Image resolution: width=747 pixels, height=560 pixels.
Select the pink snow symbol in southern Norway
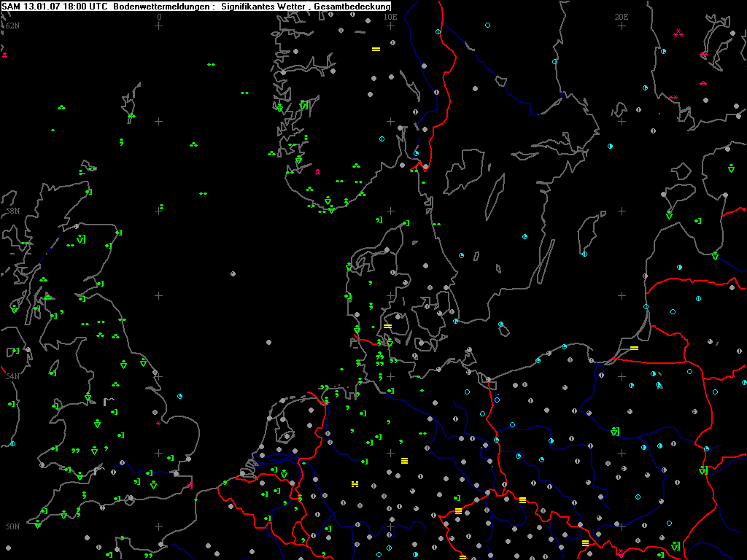click(x=317, y=172)
